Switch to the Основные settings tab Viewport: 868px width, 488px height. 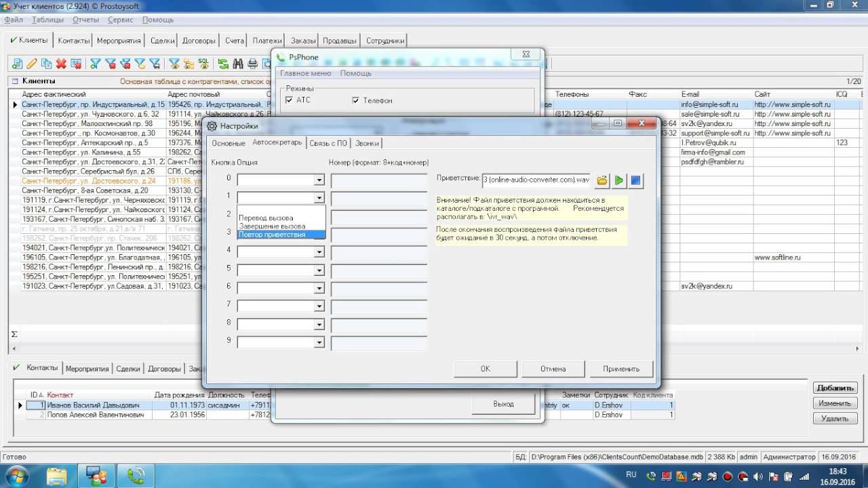click(x=229, y=143)
